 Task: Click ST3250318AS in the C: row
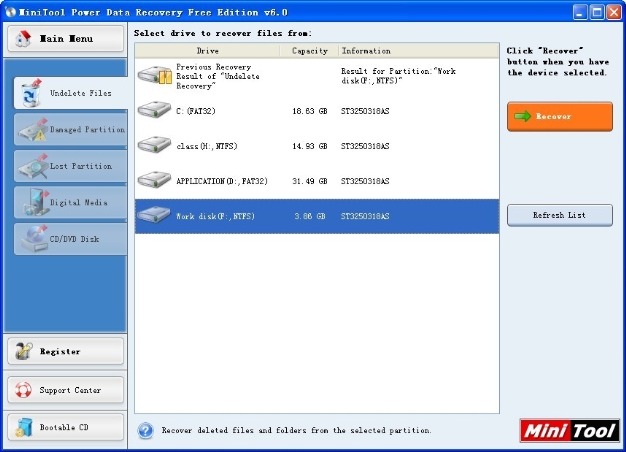point(365,111)
